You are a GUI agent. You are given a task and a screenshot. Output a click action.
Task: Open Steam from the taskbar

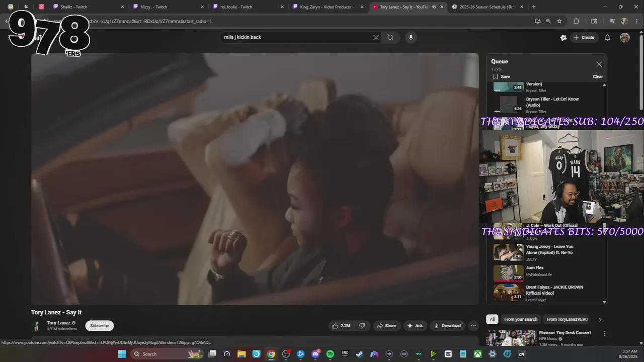point(359,354)
